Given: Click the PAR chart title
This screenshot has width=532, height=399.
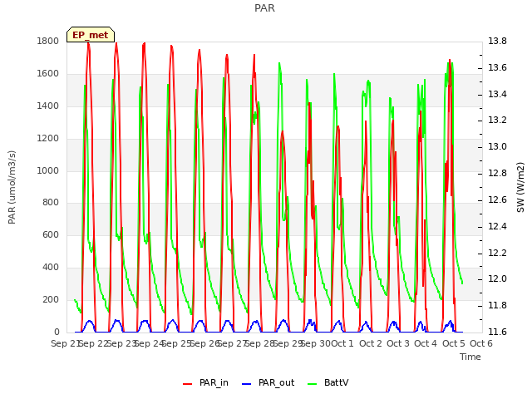Looking at the screenshot, I should (264, 8).
